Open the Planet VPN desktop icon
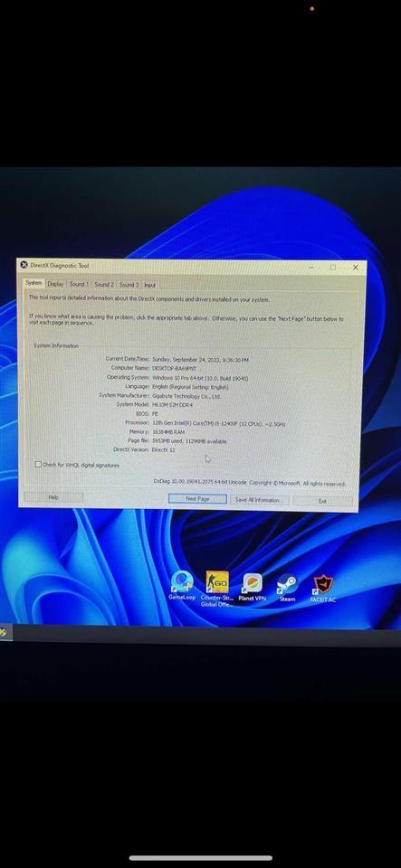Viewport: 401px width, 868px height. tap(253, 588)
